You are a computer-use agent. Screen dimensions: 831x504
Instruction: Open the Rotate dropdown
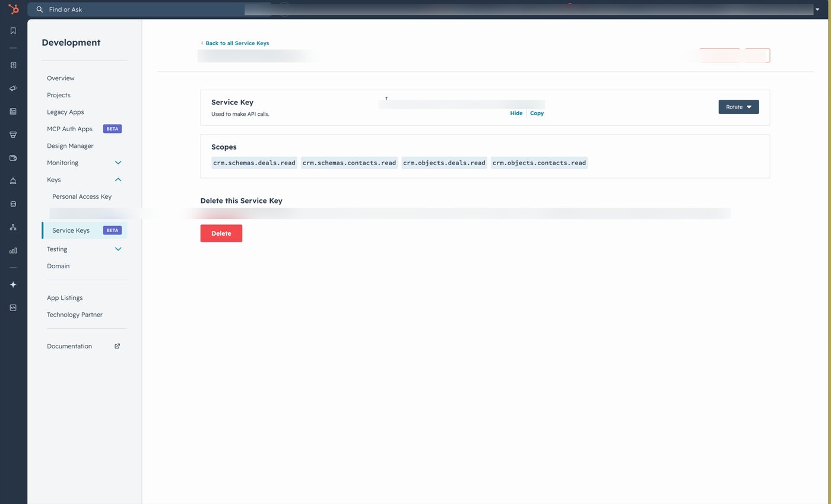pyautogui.click(x=738, y=107)
